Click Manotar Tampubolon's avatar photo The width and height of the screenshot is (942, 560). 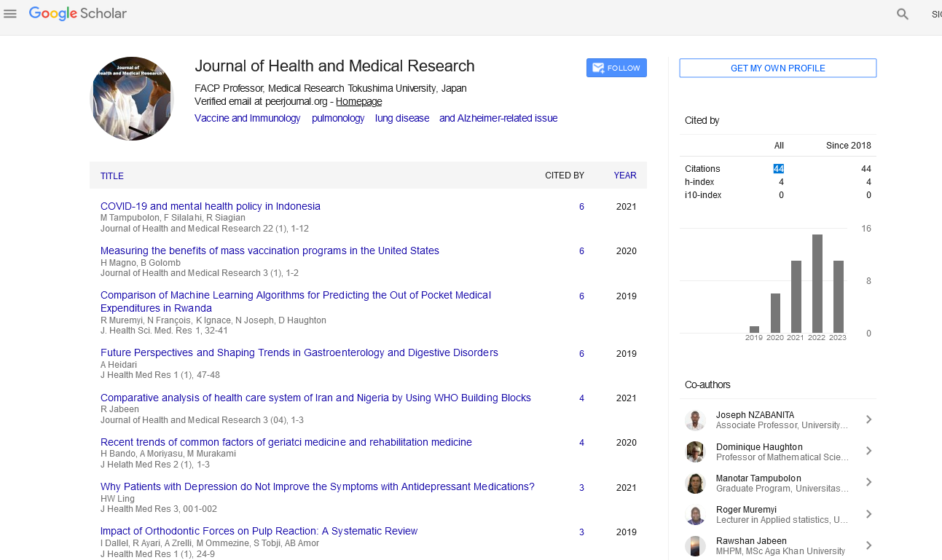(696, 484)
